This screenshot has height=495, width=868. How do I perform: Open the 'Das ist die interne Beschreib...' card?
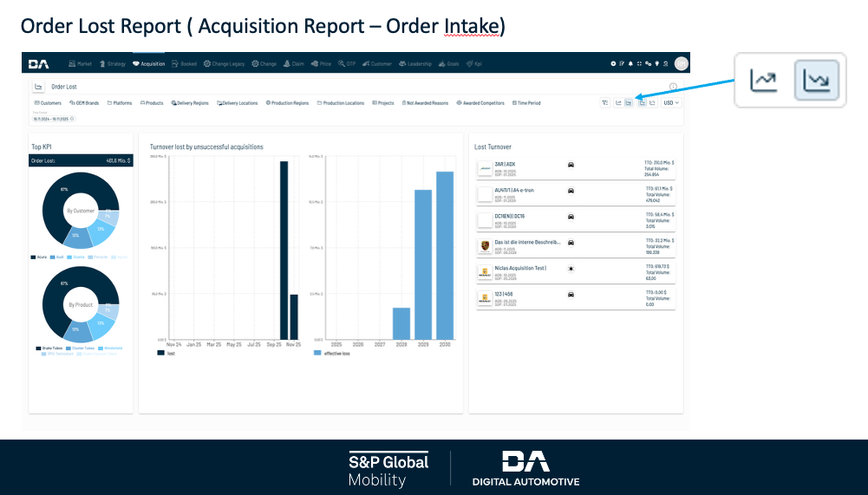[x=576, y=246]
